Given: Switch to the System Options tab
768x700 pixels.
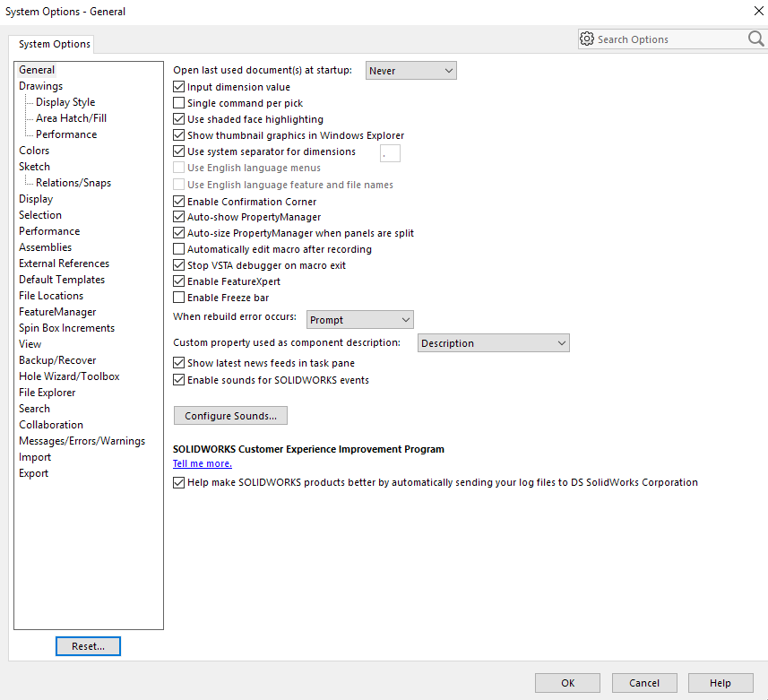Looking at the screenshot, I should tap(55, 44).
